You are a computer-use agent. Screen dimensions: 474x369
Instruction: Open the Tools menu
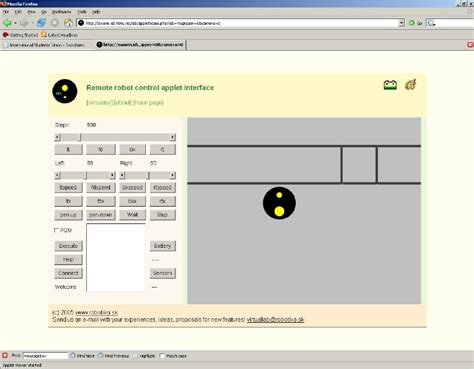point(82,12)
